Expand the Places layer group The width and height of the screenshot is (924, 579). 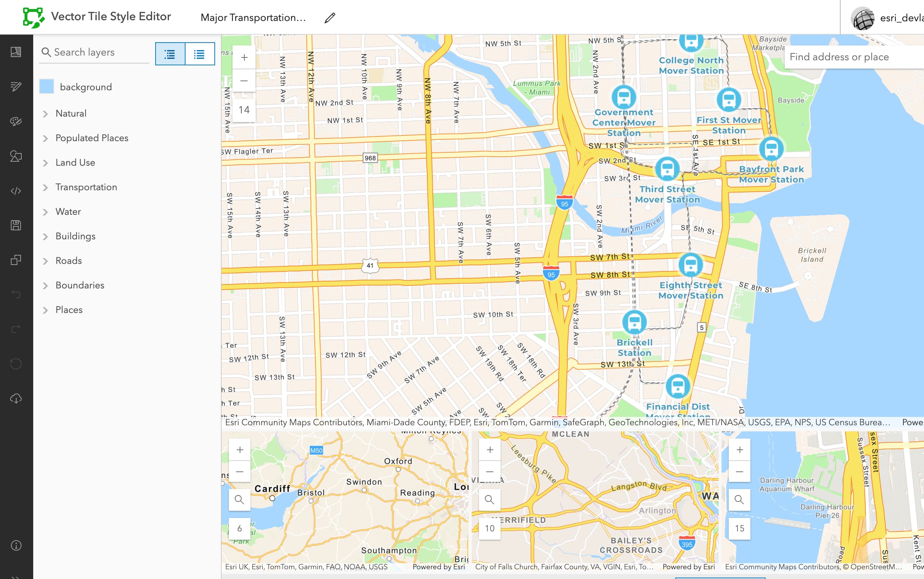pos(45,310)
